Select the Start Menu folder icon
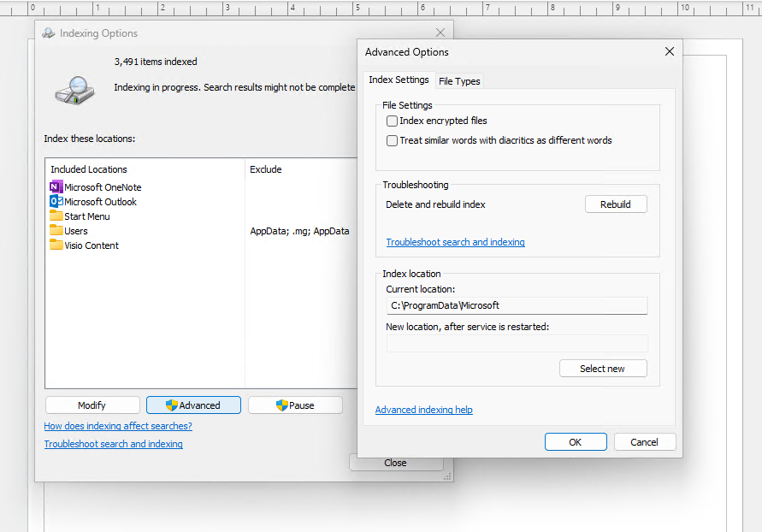Image resolution: width=762 pixels, height=532 pixels. tap(56, 216)
